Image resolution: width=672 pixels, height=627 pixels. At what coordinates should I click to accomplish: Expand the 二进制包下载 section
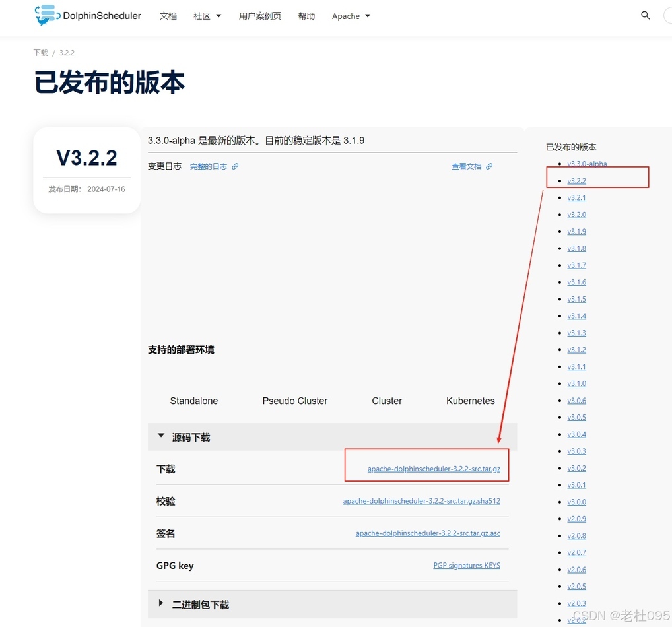click(x=332, y=605)
